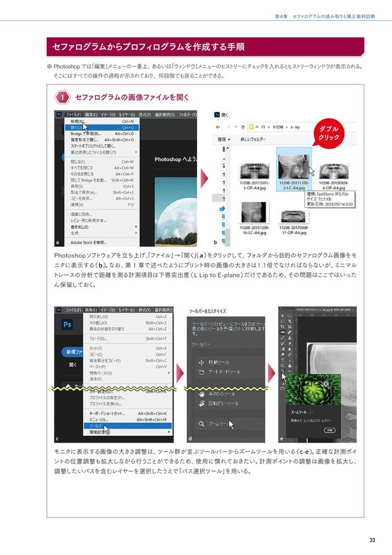Select the Ellipse shape tool in panel e
The height and width of the screenshot is (555, 392).
tap(283, 366)
